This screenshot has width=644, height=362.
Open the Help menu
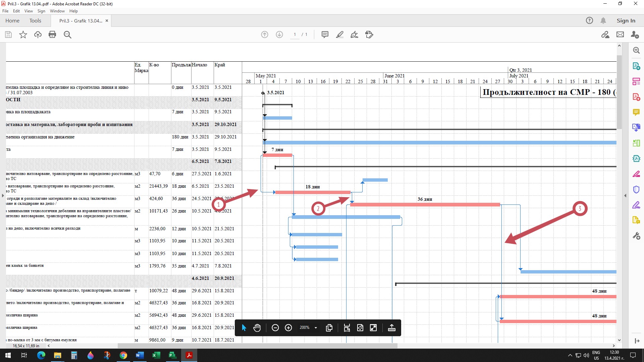coord(73,11)
